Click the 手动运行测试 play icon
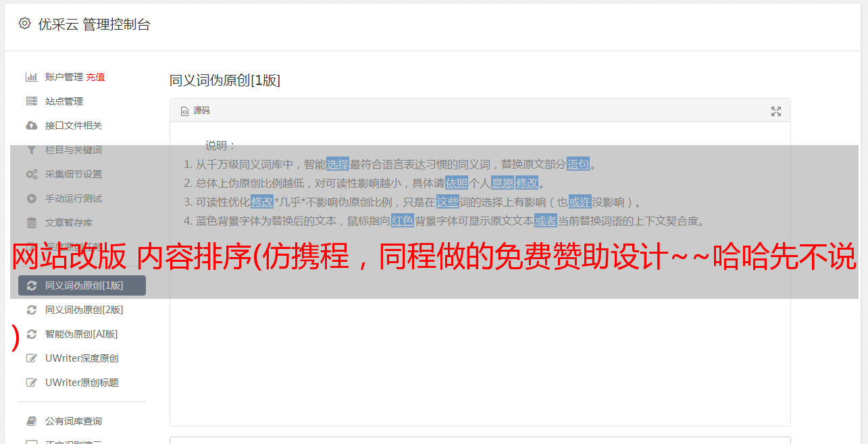The height and width of the screenshot is (444, 868). coord(31,198)
